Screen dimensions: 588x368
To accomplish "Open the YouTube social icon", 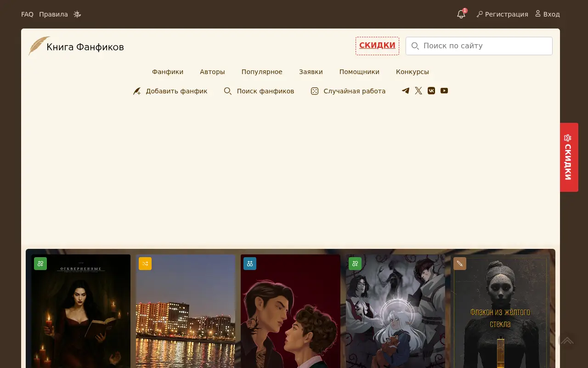I will tap(444, 91).
